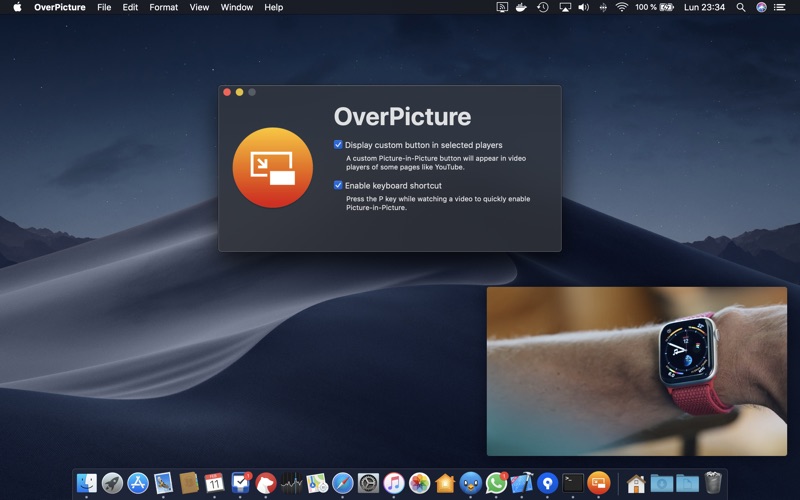The height and width of the screenshot is (500, 800).
Task: Open the Edit menu
Action: tap(130, 7)
